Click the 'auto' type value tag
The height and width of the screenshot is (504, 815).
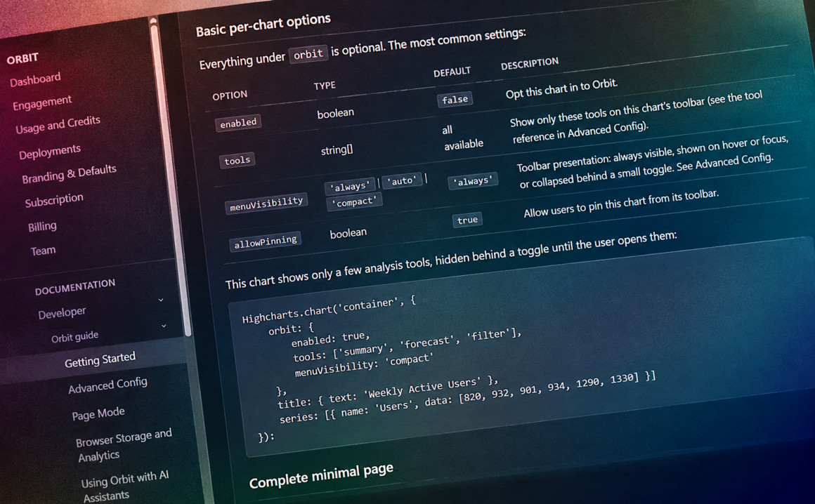(x=401, y=181)
